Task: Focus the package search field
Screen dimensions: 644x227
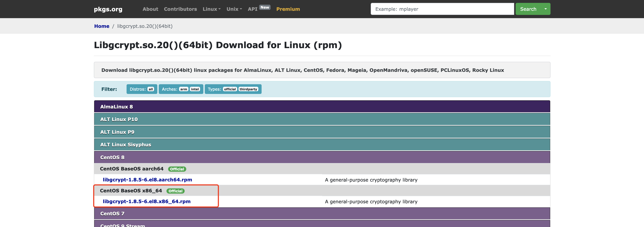Action: click(x=442, y=9)
